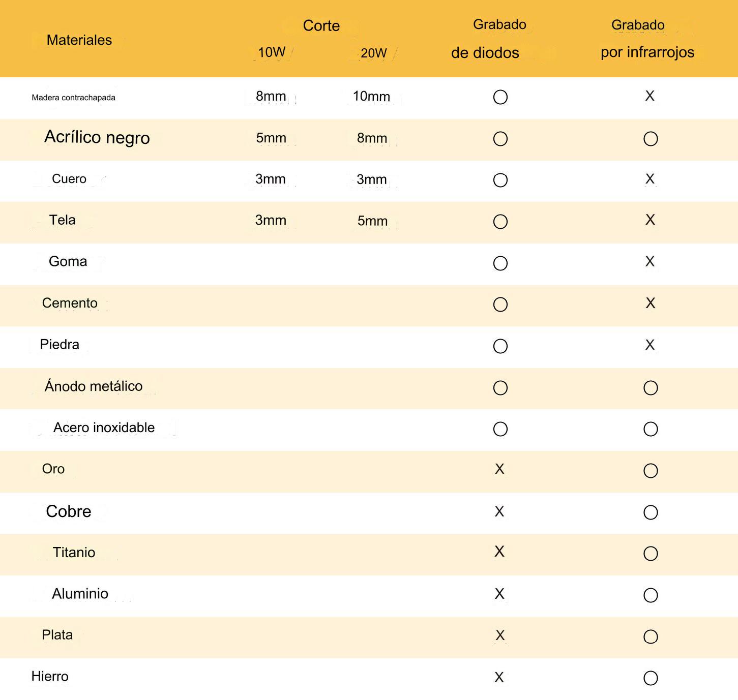The image size is (738, 700).
Task: Click the Corte header label
Action: [321, 26]
